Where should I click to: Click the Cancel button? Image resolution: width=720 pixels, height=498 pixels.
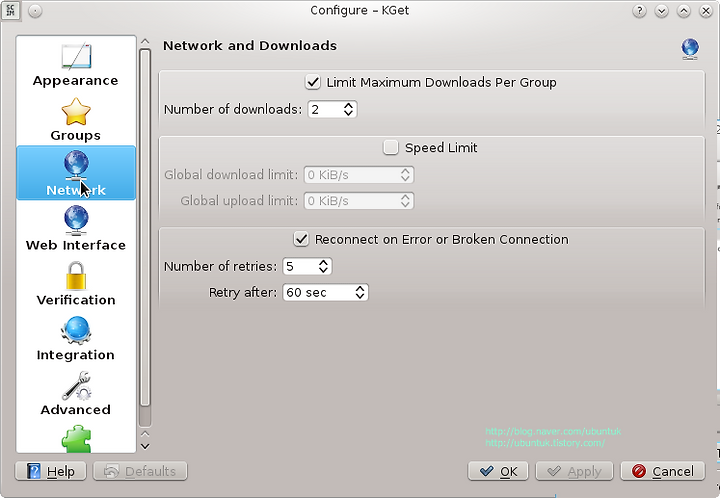663,471
